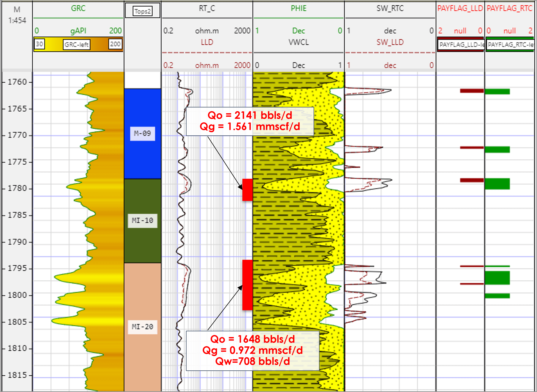
Task: Click the dark red PAYFLAG_LLD bar near 1779
Action: click(x=472, y=180)
